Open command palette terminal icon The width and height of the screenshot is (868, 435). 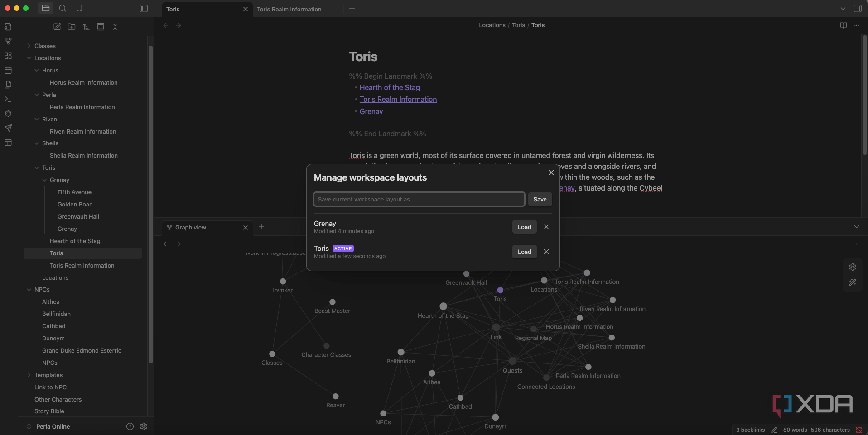8,99
